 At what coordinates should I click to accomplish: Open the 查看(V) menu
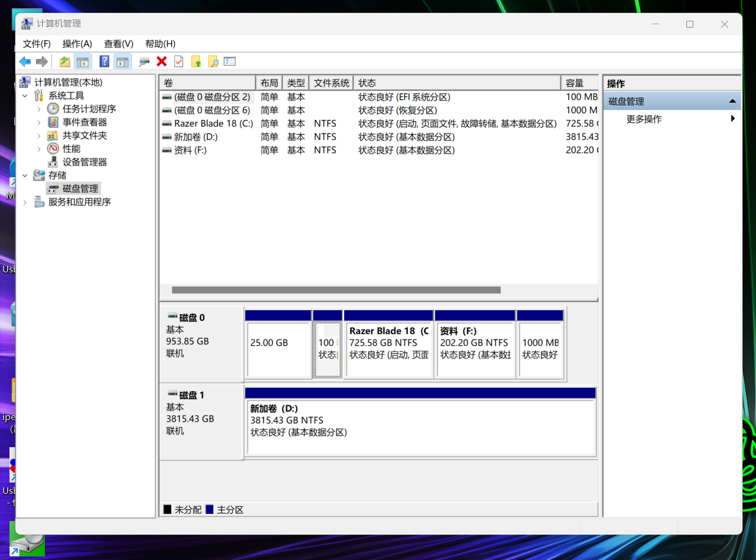coord(118,44)
